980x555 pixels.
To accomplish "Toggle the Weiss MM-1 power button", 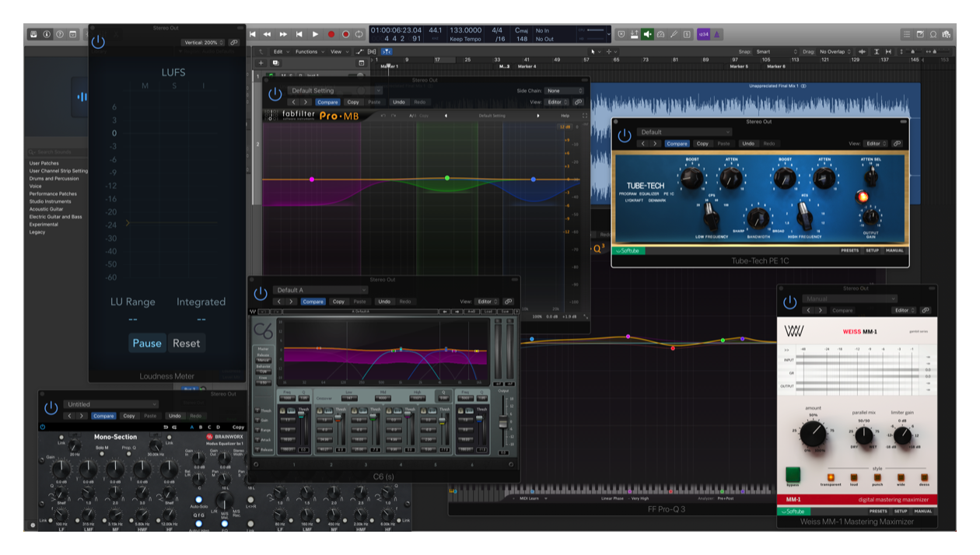I will 790,303.
